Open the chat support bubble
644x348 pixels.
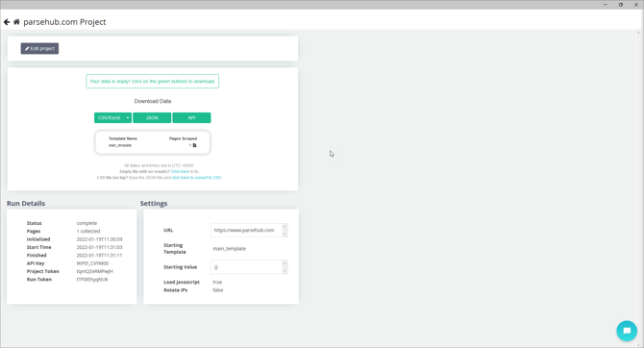click(x=627, y=331)
